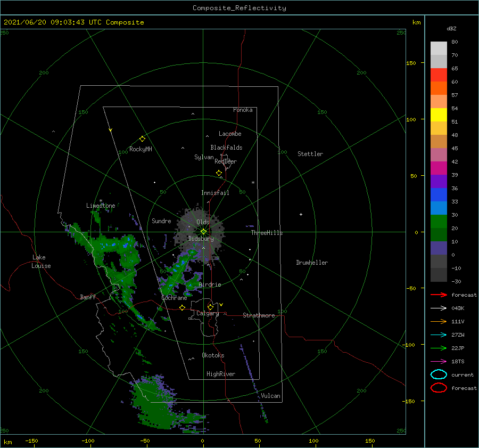The width and height of the screenshot is (479, 448).
Task: Click the Sylvan label
Action: point(204,157)
